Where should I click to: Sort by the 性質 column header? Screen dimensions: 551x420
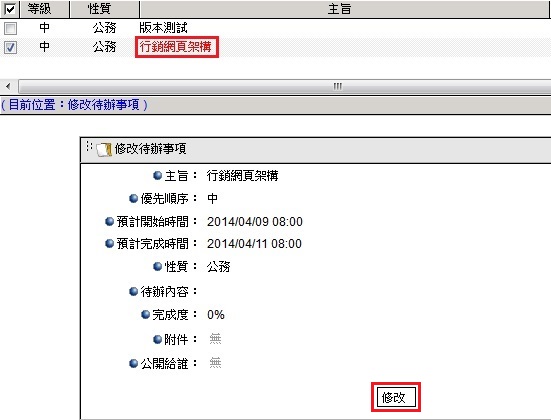tap(104, 9)
